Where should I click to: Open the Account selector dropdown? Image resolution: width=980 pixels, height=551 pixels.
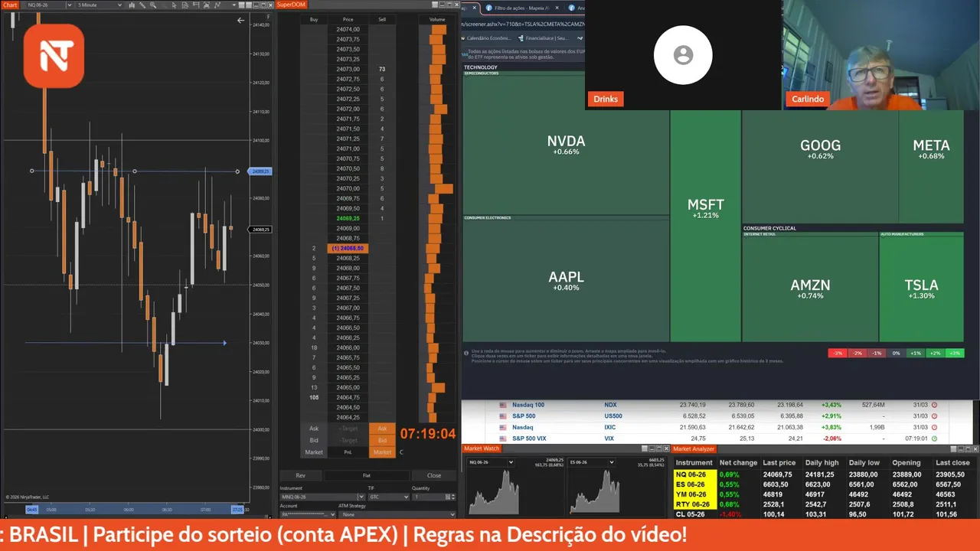(x=308, y=514)
